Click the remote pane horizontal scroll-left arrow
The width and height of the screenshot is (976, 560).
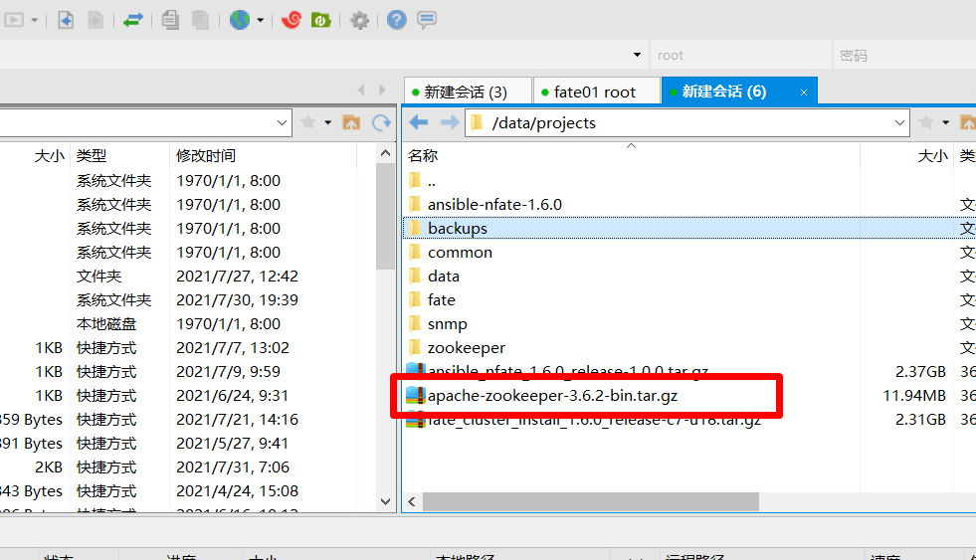[x=412, y=501]
